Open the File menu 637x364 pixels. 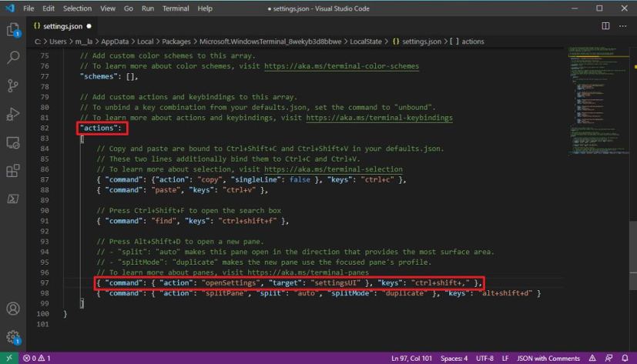(28, 8)
